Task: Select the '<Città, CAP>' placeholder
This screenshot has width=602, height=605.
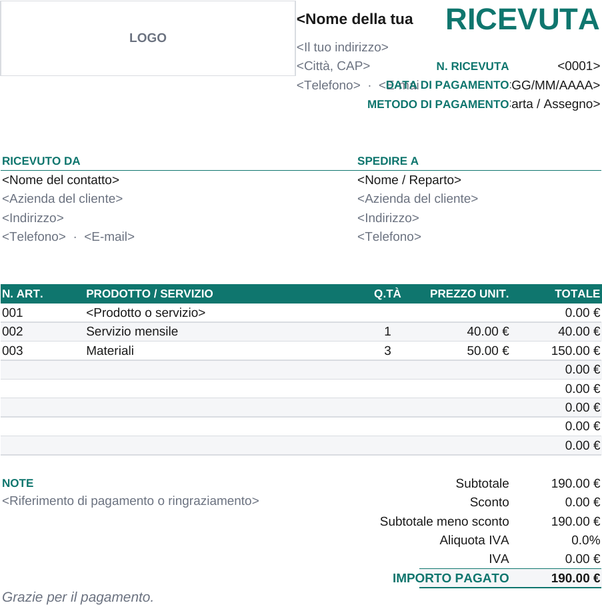Action: click(x=333, y=66)
